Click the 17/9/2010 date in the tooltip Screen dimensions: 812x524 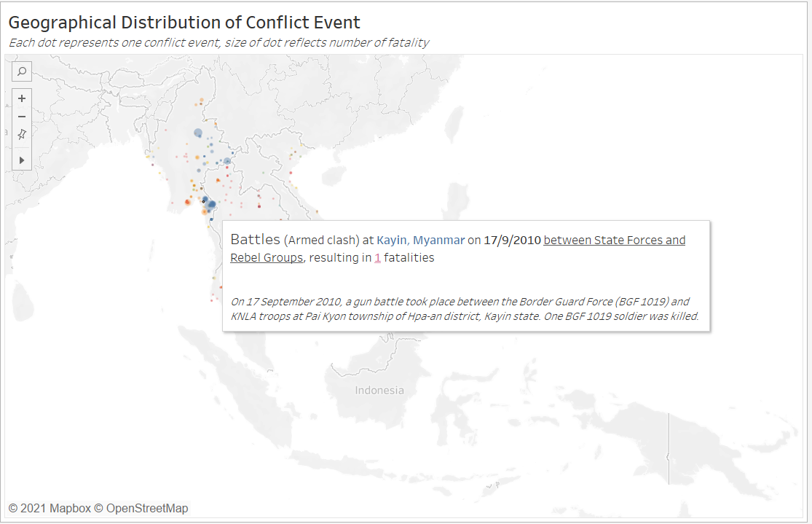pyautogui.click(x=513, y=241)
